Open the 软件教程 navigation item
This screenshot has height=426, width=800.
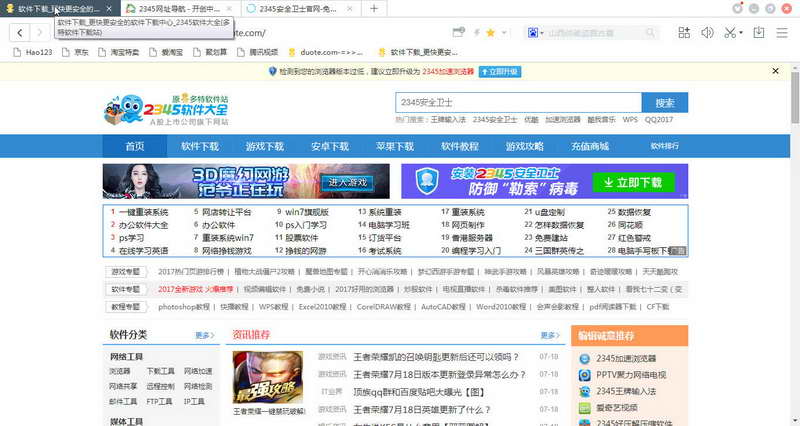tap(460, 146)
